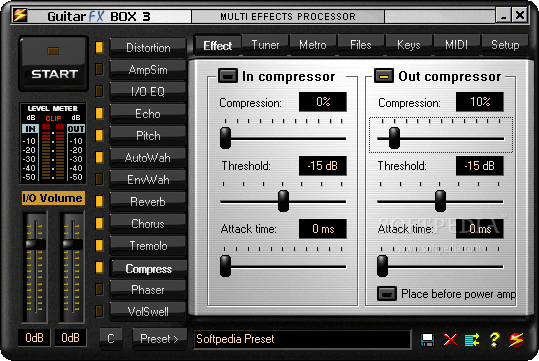
Task: Click the Out compressor Compression slider knob
Action: [x=394, y=138]
